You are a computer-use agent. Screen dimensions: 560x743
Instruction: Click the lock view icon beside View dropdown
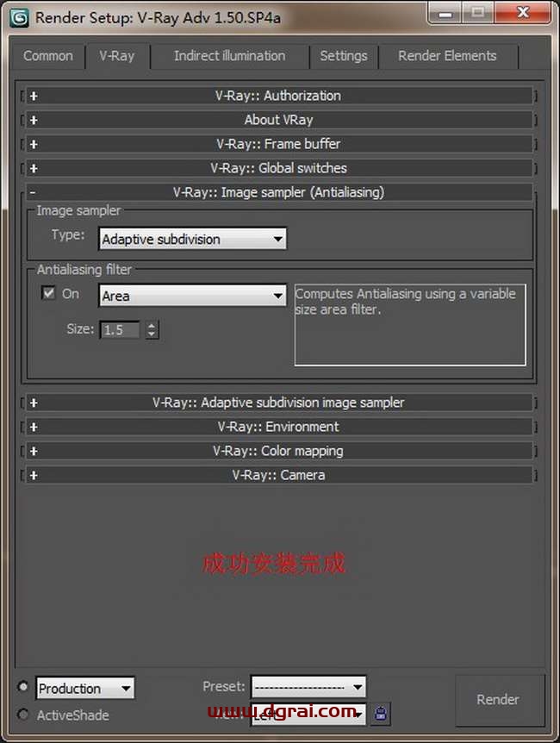(381, 713)
